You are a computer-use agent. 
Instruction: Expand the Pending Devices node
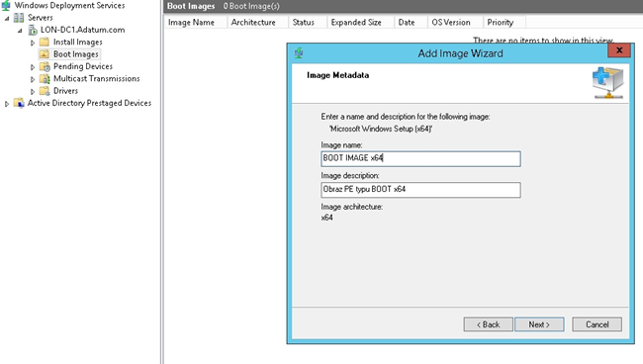[33, 67]
